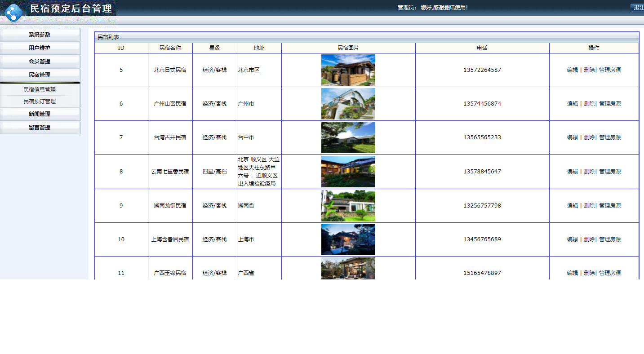Expand the 民宿管理 sidebar section
This screenshot has height=354, width=644.
tap(40, 75)
